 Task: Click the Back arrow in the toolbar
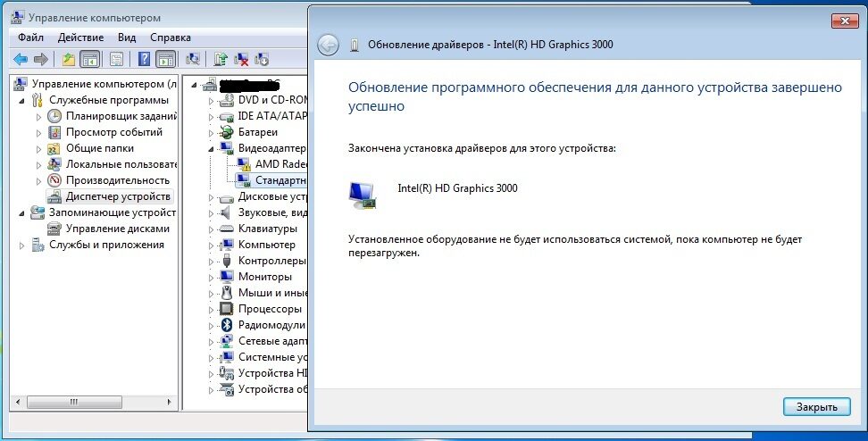21,60
